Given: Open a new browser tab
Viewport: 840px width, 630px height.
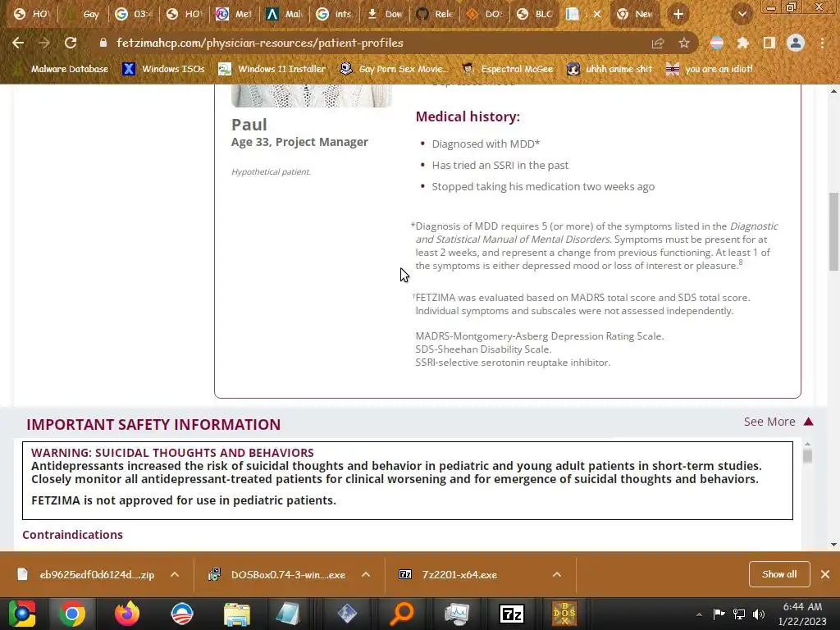Looking at the screenshot, I should (678, 14).
